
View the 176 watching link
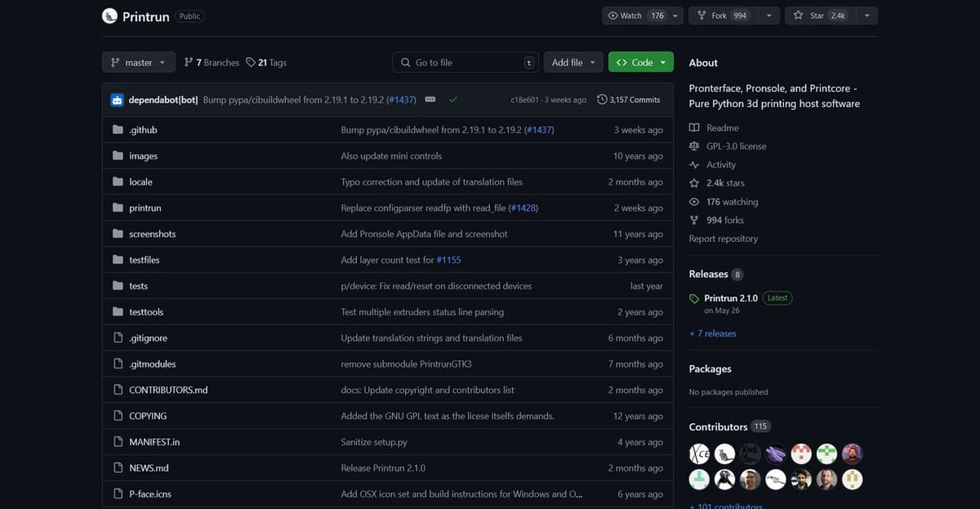coord(732,202)
